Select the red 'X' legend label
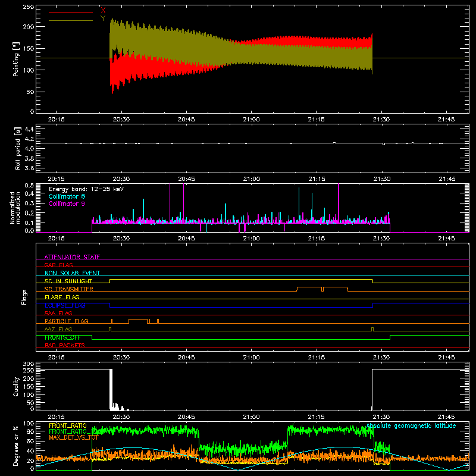The height and width of the screenshot is (476, 476). coord(103,10)
